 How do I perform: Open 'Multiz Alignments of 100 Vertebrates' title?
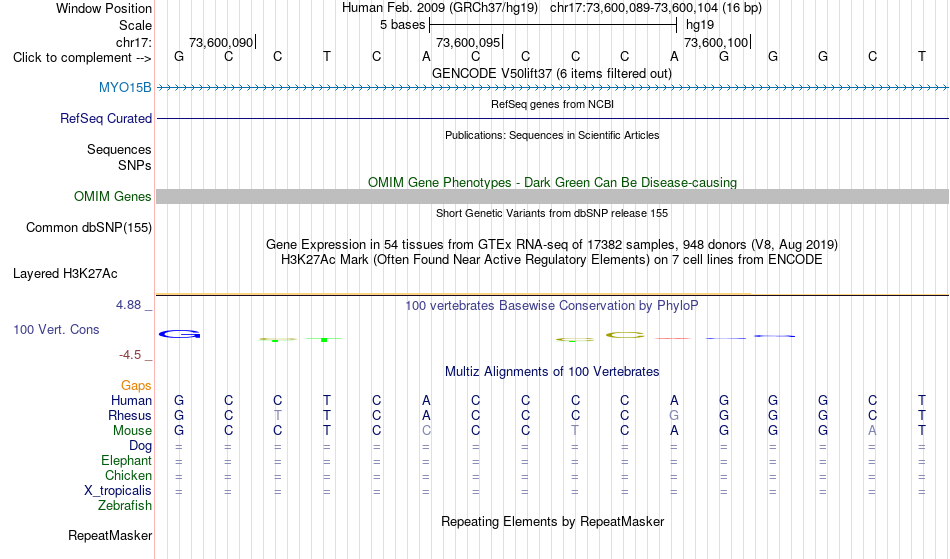point(552,371)
